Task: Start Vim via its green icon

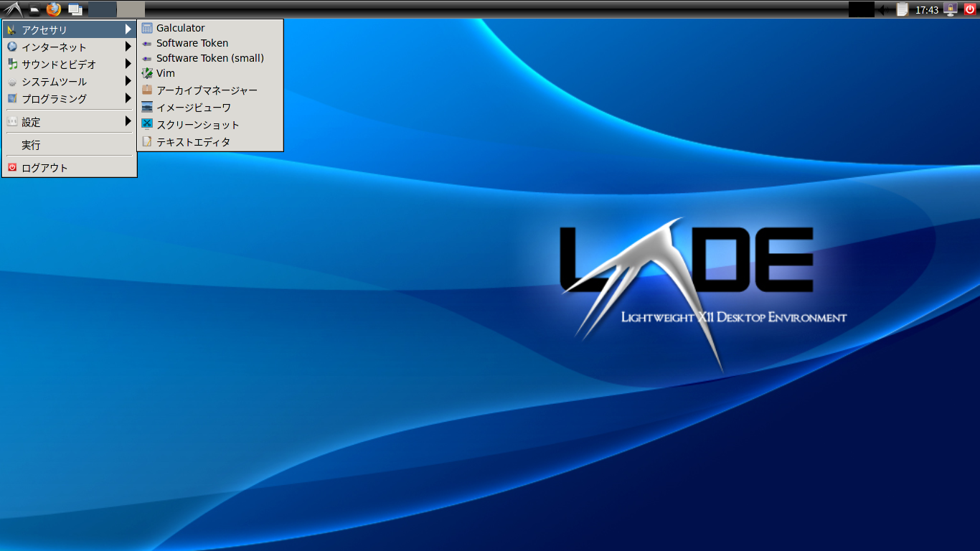Action: (147, 73)
